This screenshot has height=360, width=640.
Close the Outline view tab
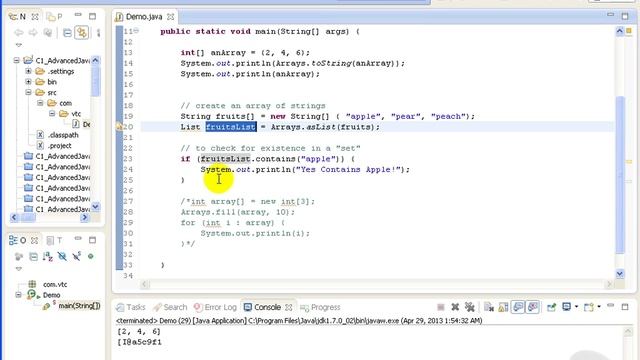pos(35,241)
